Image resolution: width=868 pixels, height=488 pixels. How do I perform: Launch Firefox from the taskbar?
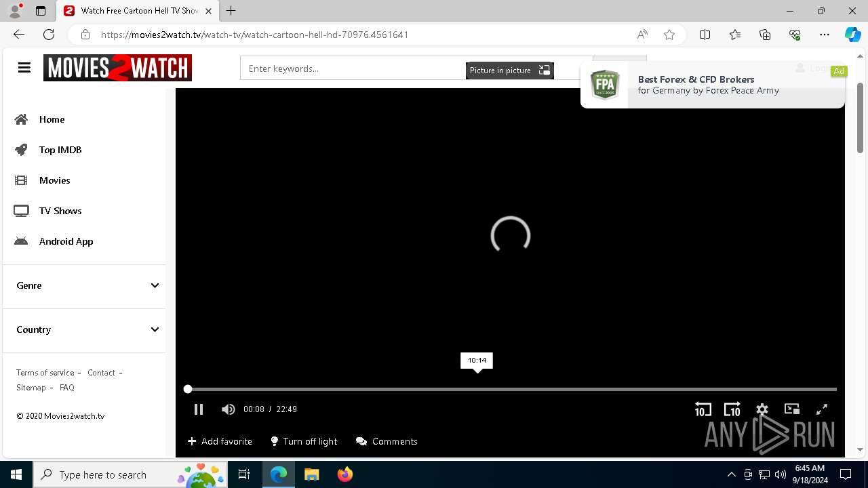click(345, 474)
